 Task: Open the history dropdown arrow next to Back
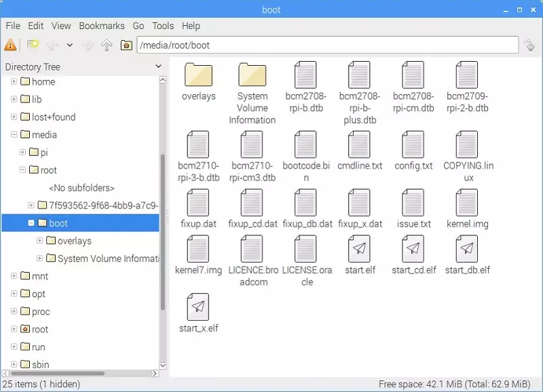click(x=69, y=45)
